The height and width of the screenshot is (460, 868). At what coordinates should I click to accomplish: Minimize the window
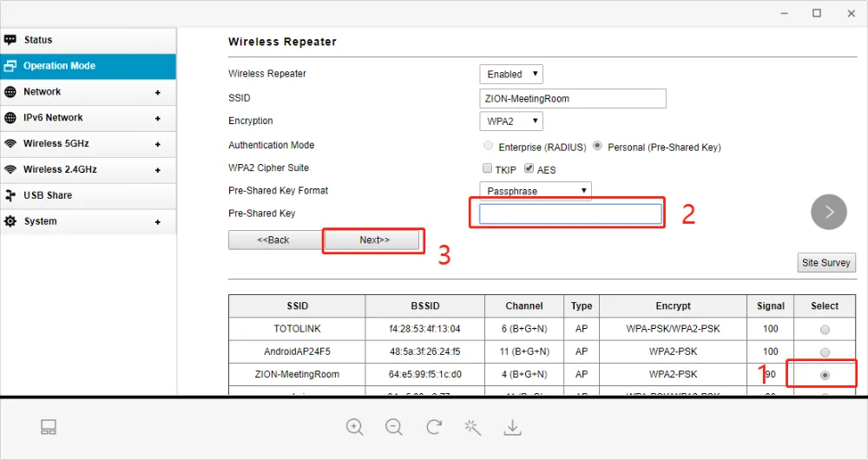[x=784, y=13]
